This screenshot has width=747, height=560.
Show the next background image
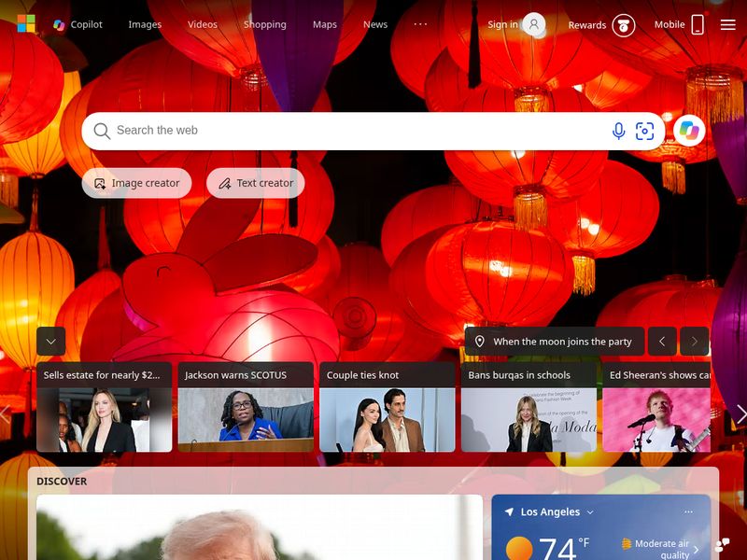pos(694,342)
